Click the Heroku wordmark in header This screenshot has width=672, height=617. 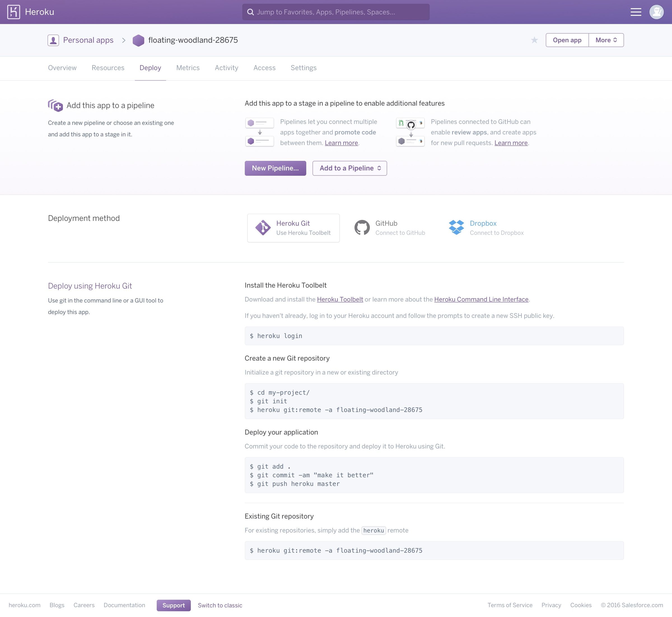click(x=39, y=12)
